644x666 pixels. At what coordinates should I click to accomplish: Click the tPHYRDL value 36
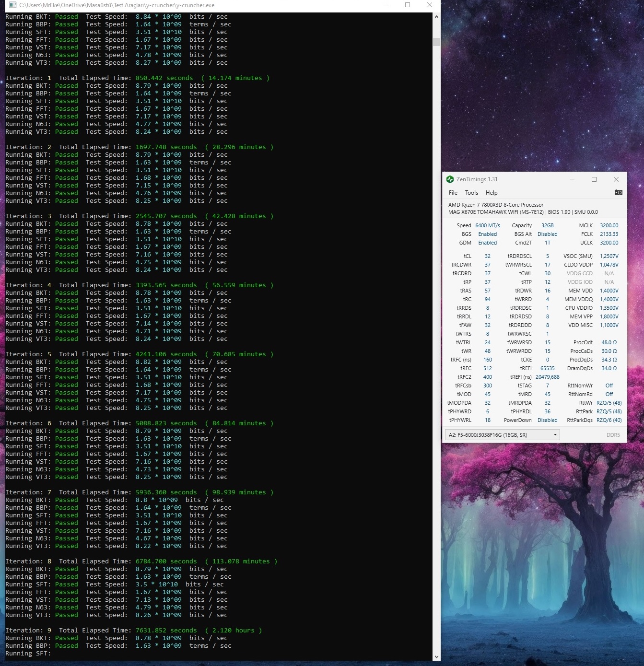548,411
